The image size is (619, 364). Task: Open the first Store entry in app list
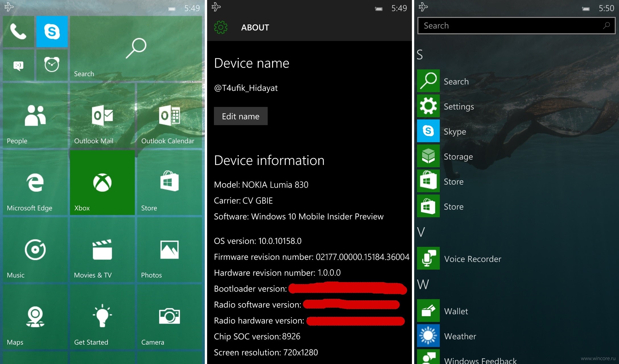[x=516, y=181]
